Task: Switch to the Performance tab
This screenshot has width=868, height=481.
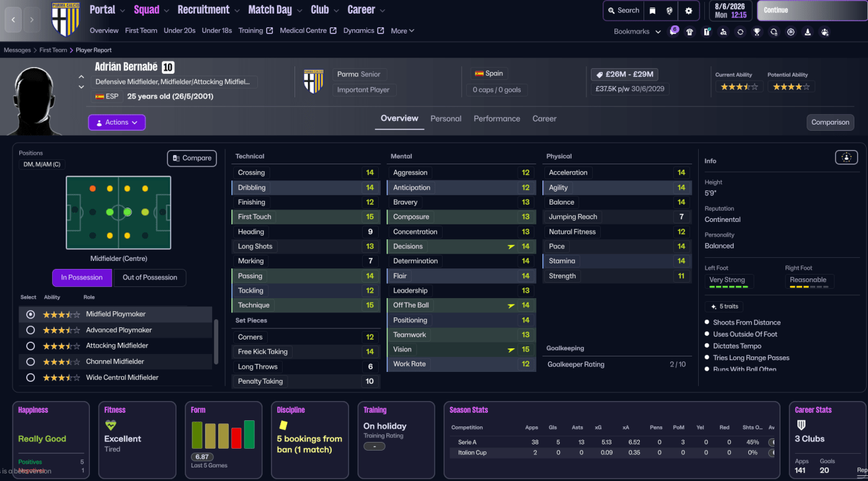Action: pos(497,118)
